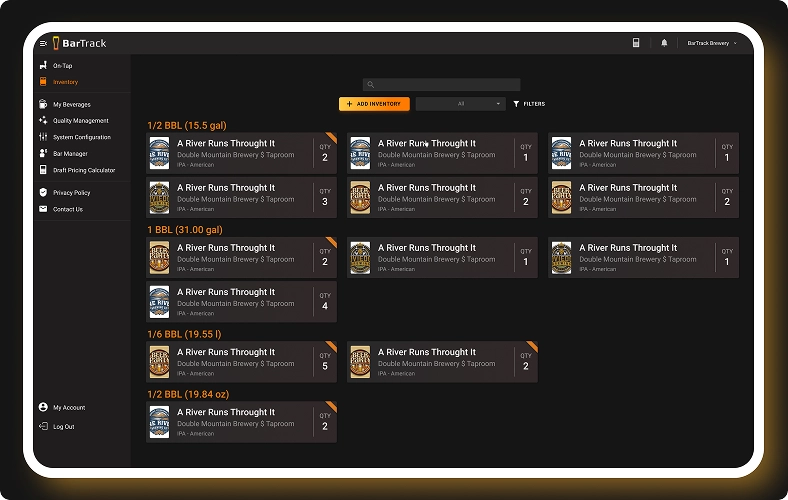788x500 pixels.
Task: Open Draft Pricing Calculator icon
Action: coord(43,170)
